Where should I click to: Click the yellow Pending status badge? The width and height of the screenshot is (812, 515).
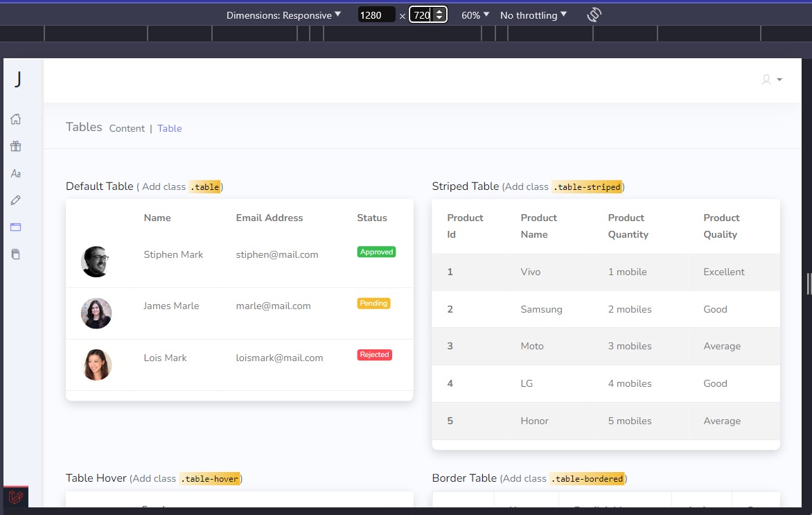point(373,303)
